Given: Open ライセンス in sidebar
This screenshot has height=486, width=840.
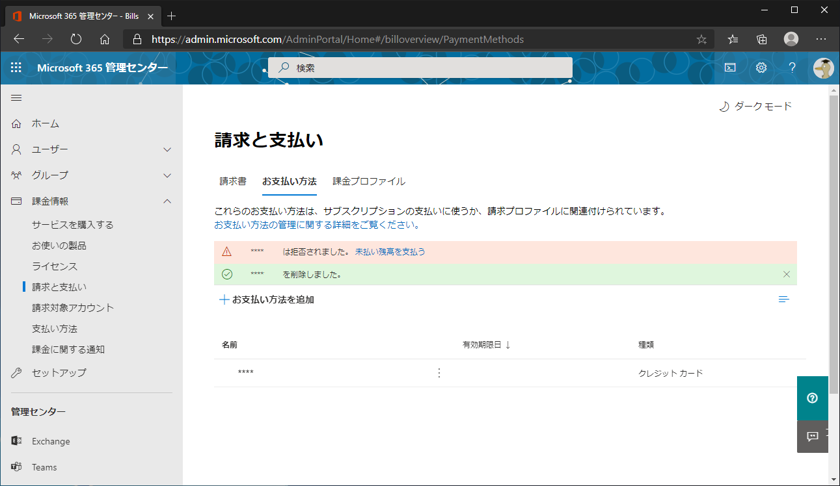Looking at the screenshot, I should tap(54, 266).
